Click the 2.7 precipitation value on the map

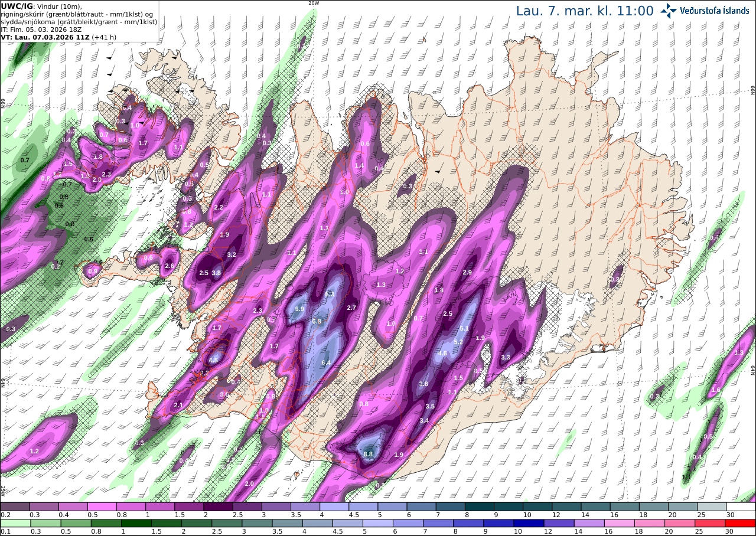pos(351,308)
